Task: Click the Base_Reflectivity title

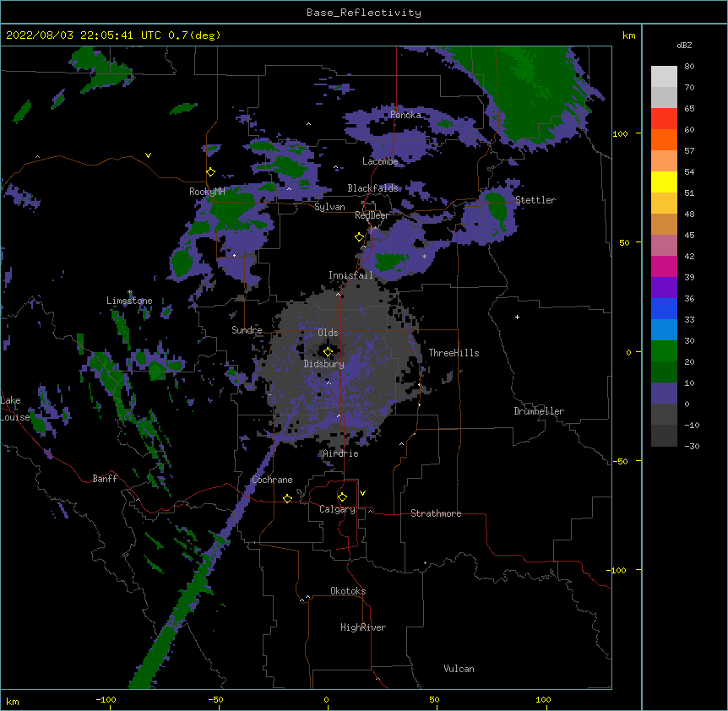Action: [364, 13]
